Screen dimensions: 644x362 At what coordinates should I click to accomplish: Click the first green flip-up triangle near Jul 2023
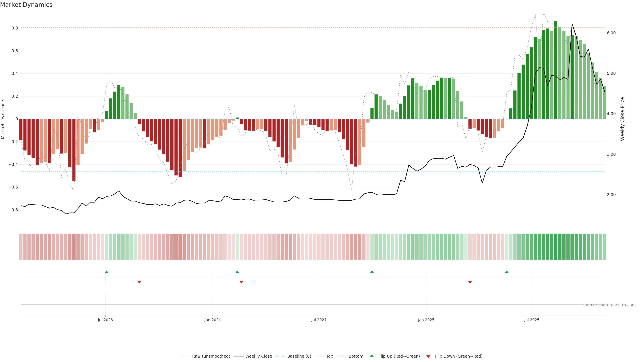(106, 272)
